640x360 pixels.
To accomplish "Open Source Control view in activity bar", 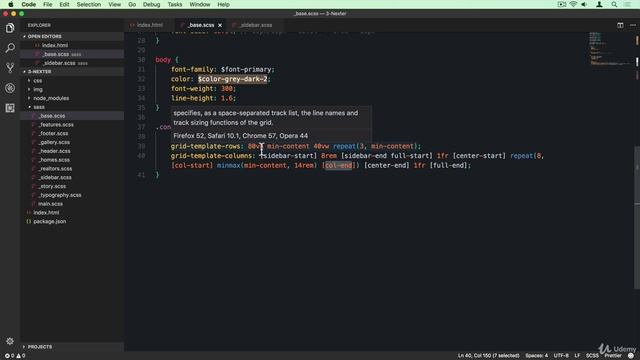I will 10,68.
